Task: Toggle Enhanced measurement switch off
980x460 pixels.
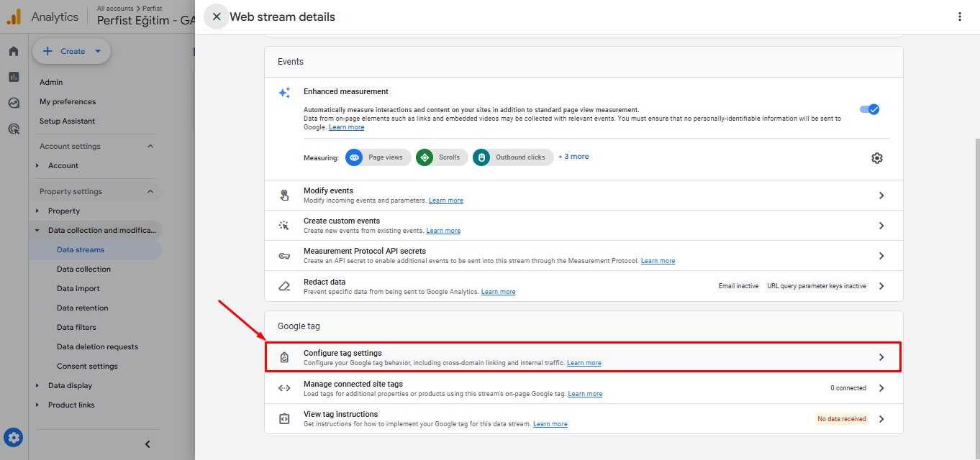Action: click(869, 109)
